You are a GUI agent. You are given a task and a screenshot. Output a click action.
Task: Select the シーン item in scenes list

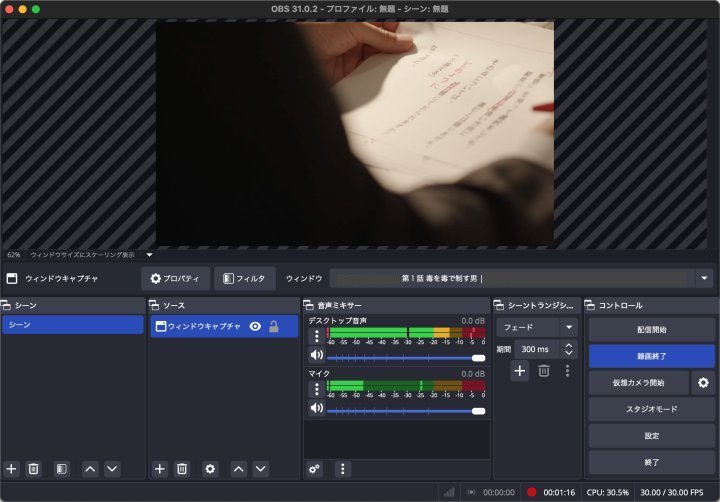[73, 325]
